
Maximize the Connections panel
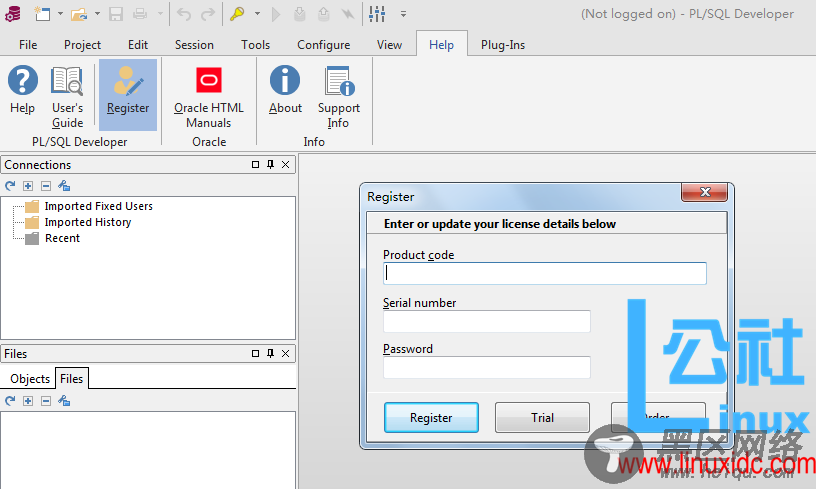(x=255, y=164)
